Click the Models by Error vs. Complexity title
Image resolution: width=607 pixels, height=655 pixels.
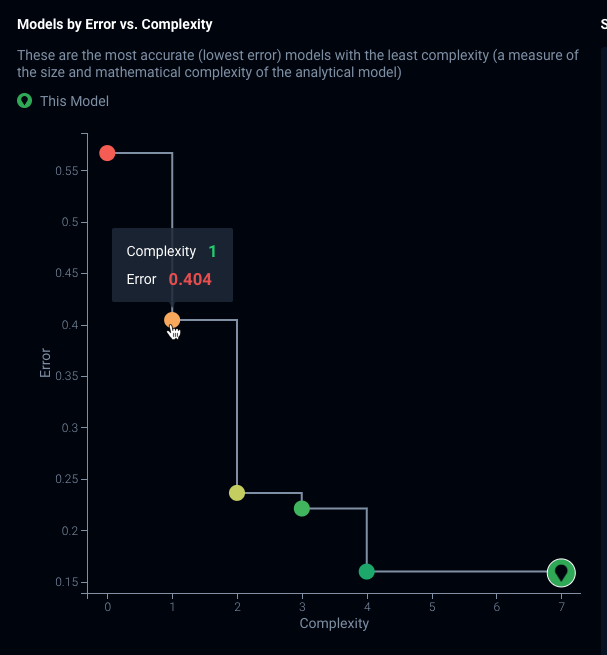tap(115, 24)
